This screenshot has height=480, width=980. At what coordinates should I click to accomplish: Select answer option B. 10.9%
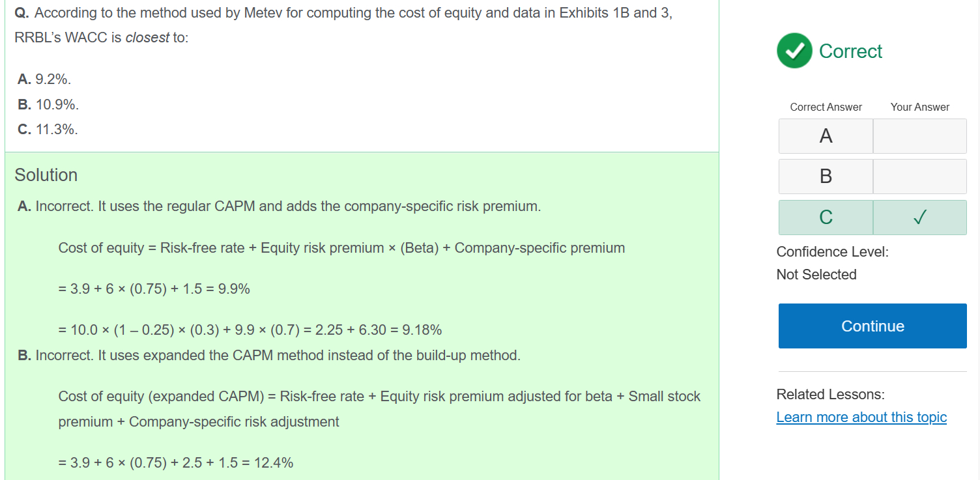48,104
